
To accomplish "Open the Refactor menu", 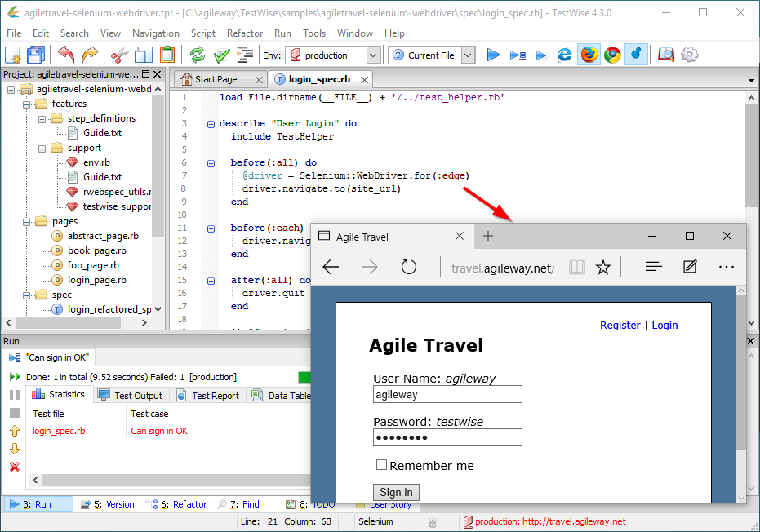I will coord(245,33).
